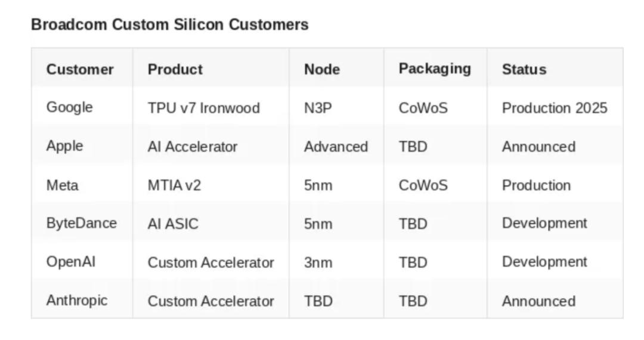Select the AI ASIC product cell

click(x=173, y=224)
